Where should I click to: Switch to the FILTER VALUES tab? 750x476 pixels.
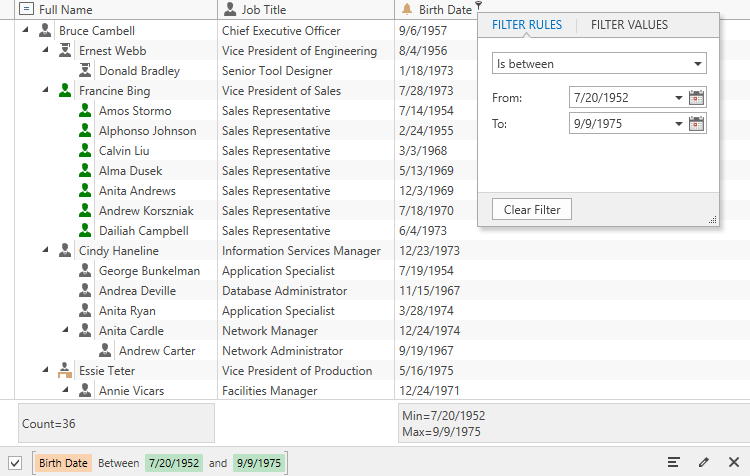click(x=629, y=25)
